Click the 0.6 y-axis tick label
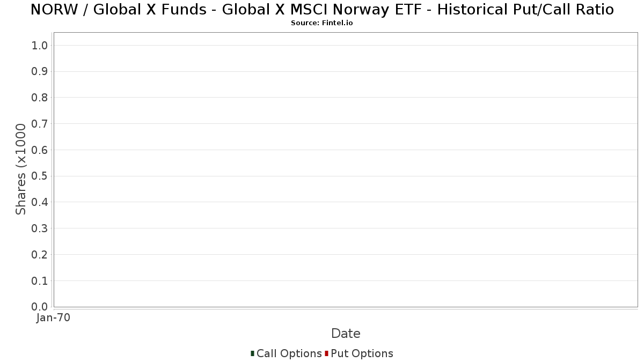 click(x=40, y=150)
